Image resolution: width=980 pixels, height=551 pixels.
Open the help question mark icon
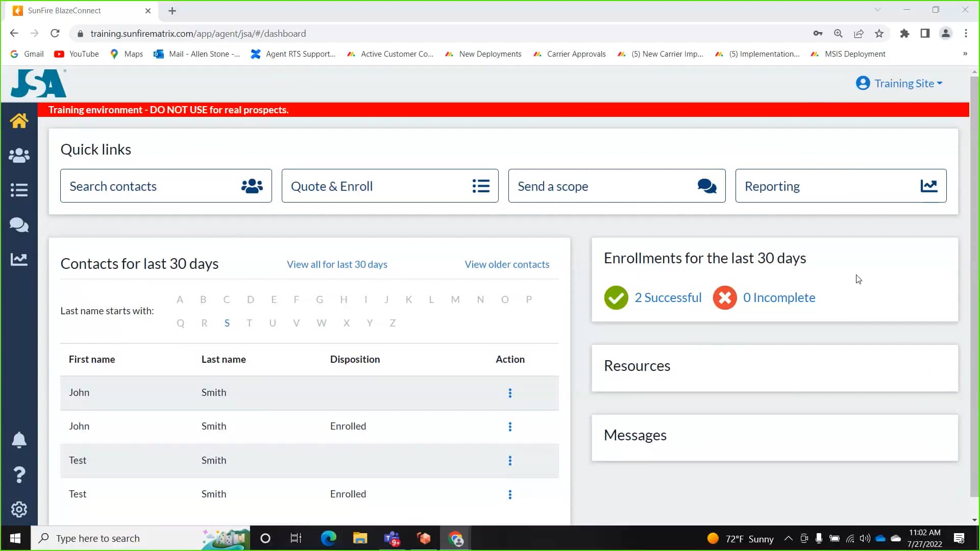[x=19, y=475]
